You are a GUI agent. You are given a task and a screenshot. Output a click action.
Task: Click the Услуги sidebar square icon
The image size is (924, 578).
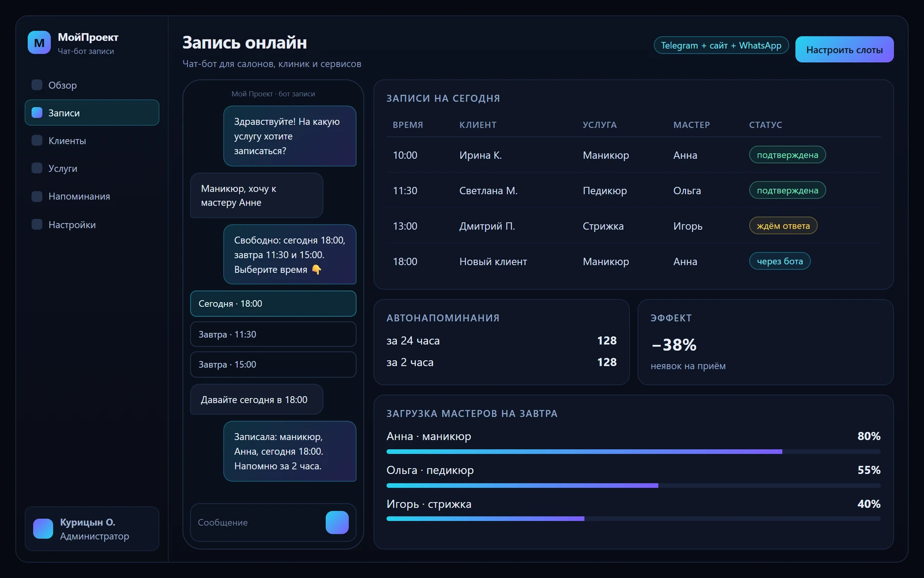pyautogui.click(x=37, y=168)
